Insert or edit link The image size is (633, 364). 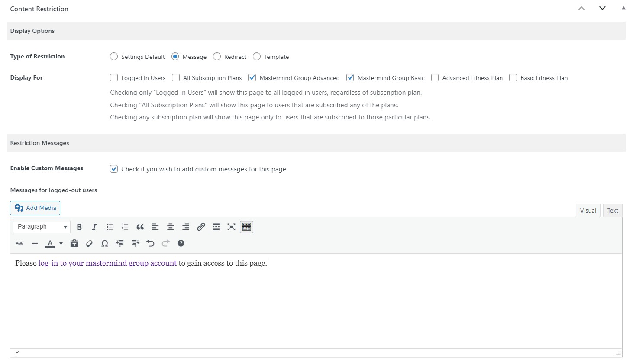pyautogui.click(x=201, y=227)
